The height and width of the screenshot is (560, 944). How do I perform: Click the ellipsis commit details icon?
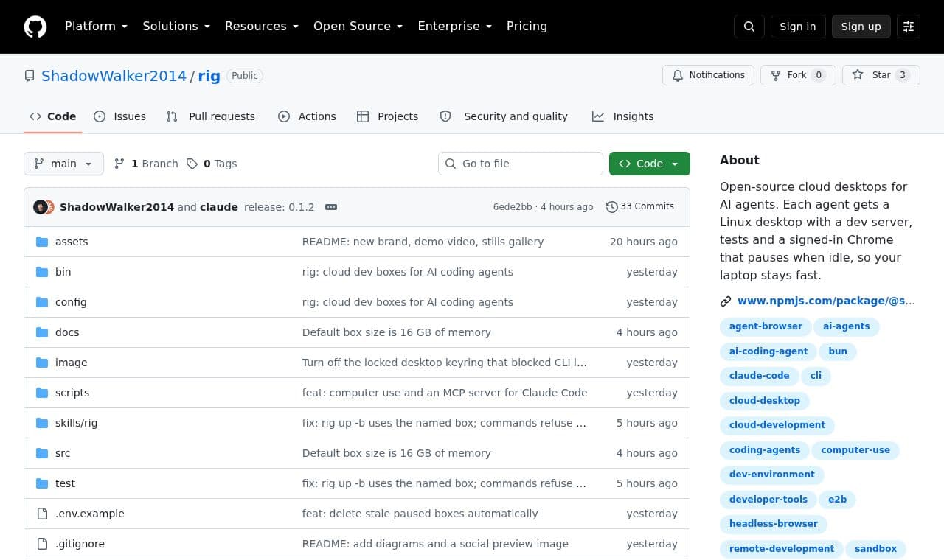[331, 207]
